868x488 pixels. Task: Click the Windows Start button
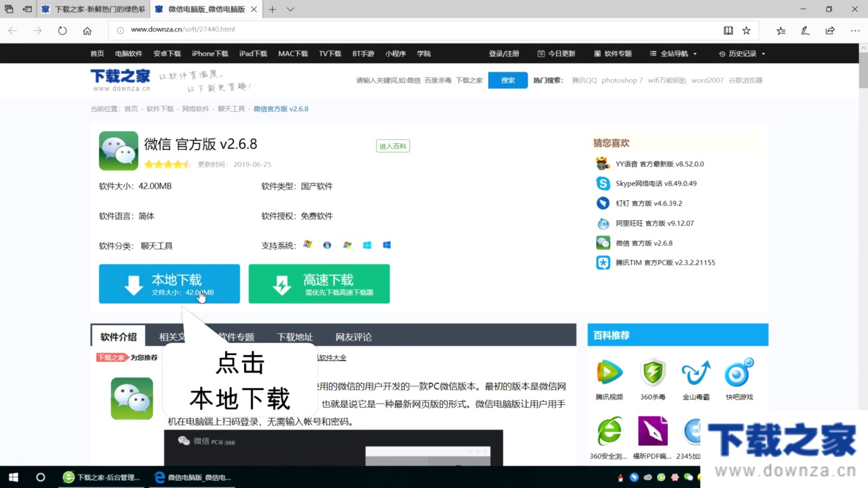coord(14,477)
